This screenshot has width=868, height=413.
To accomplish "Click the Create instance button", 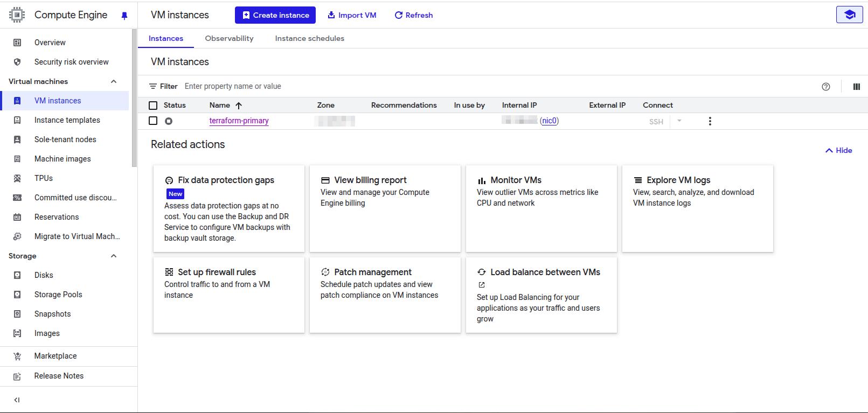I will tap(275, 15).
